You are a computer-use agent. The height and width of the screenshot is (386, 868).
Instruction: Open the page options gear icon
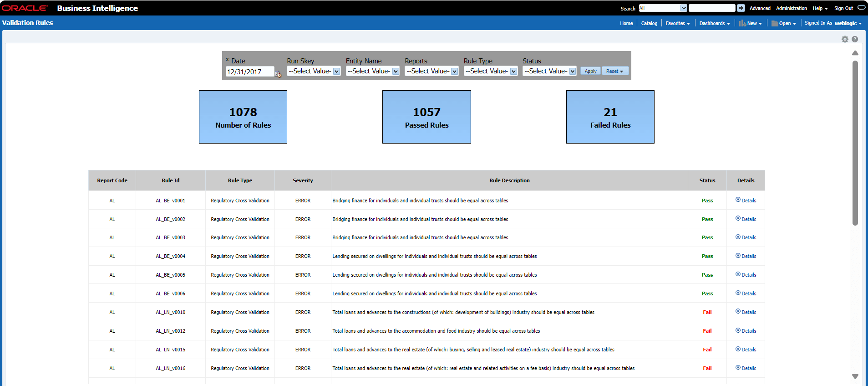click(845, 39)
